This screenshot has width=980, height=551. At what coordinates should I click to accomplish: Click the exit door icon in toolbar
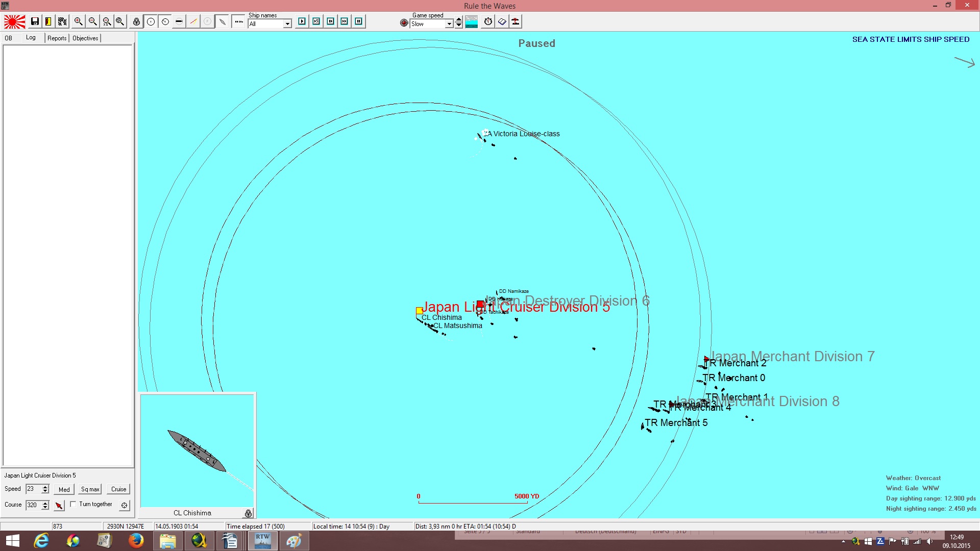point(48,21)
